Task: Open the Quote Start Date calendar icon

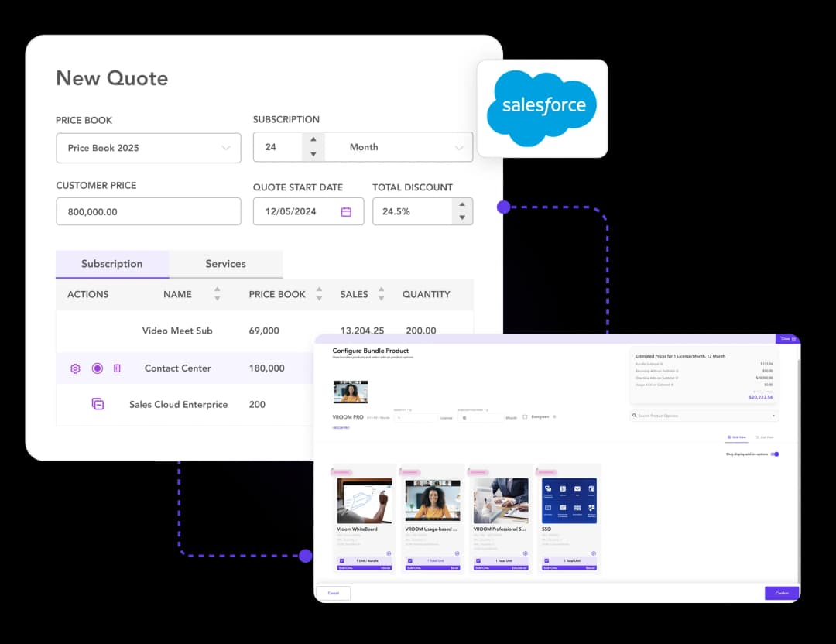Action: pos(346,211)
